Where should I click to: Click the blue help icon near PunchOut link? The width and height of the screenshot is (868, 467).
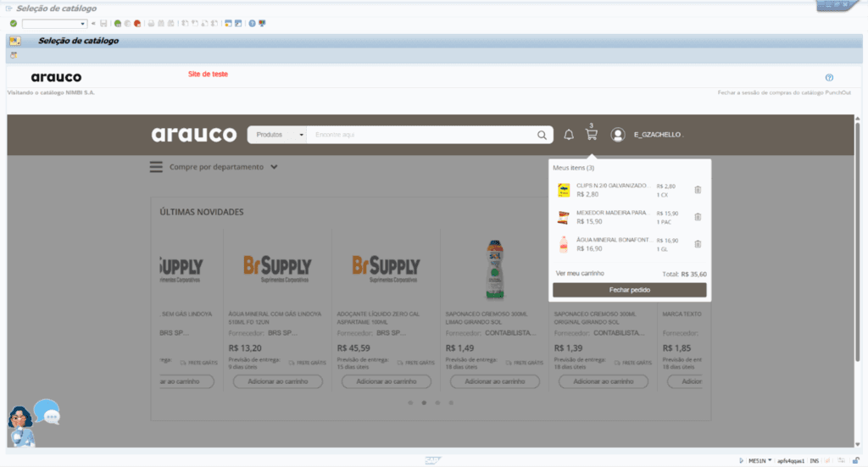[829, 77]
